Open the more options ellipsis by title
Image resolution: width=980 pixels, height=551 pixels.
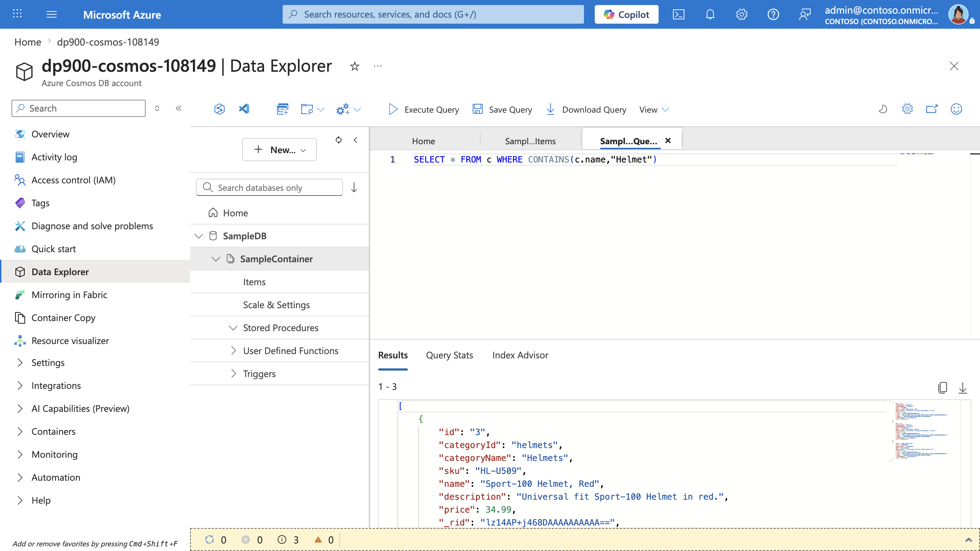tap(377, 66)
